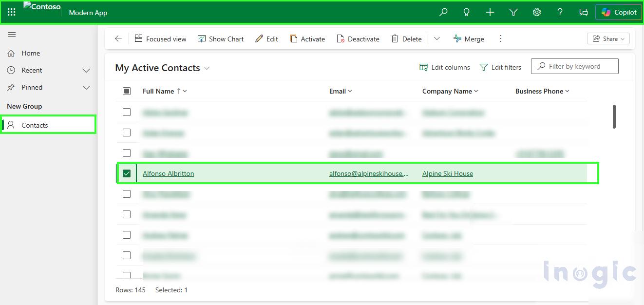The image size is (644, 305).
Task: Check the second row checkbox in the grid
Action: [x=127, y=133]
